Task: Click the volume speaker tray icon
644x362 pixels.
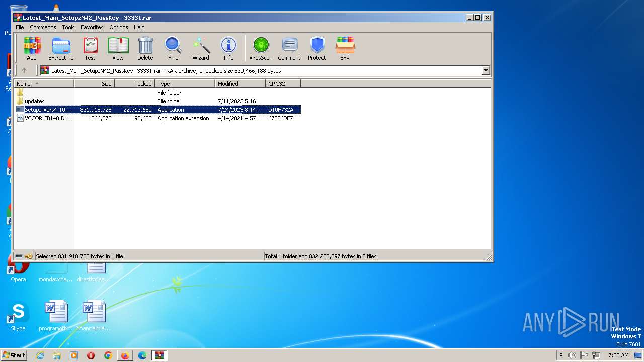Action: [572, 355]
